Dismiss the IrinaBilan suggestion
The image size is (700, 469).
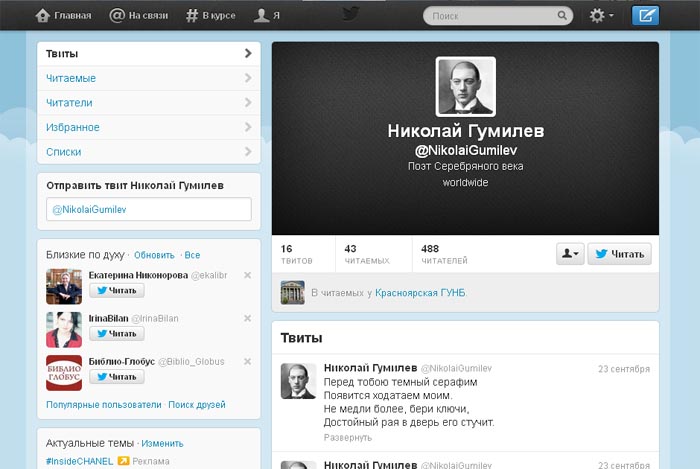[x=247, y=318]
